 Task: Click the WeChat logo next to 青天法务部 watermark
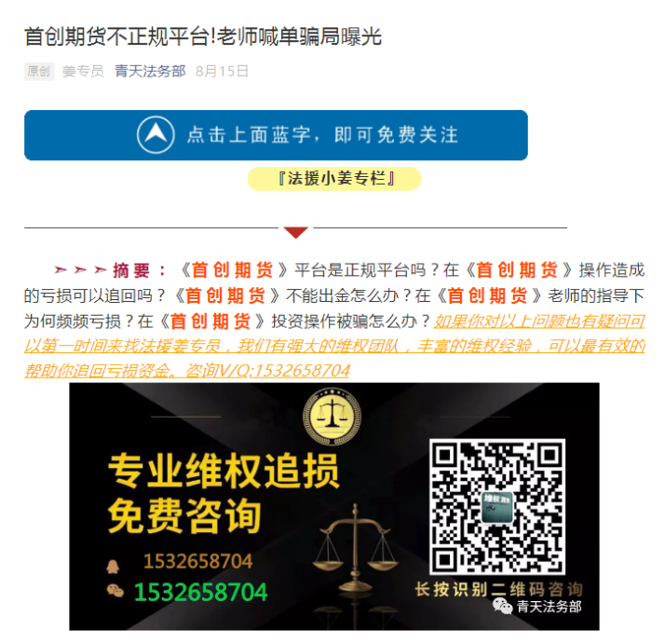tap(503, 606)
